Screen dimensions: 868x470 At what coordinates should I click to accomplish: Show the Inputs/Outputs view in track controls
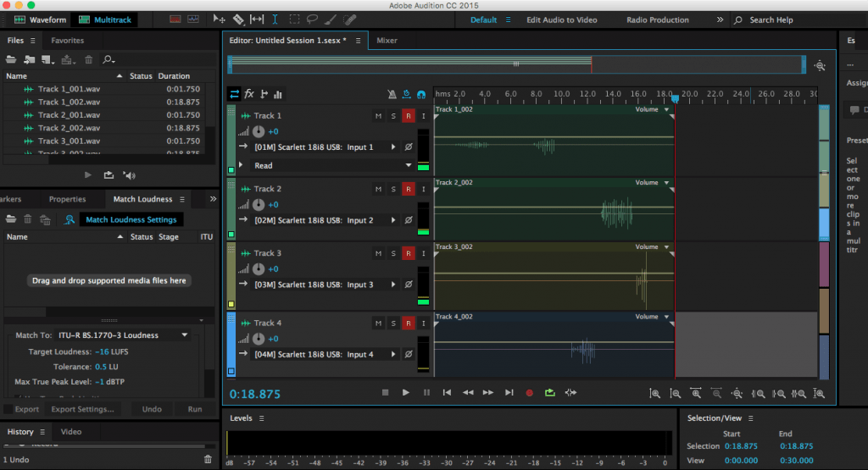234,94
